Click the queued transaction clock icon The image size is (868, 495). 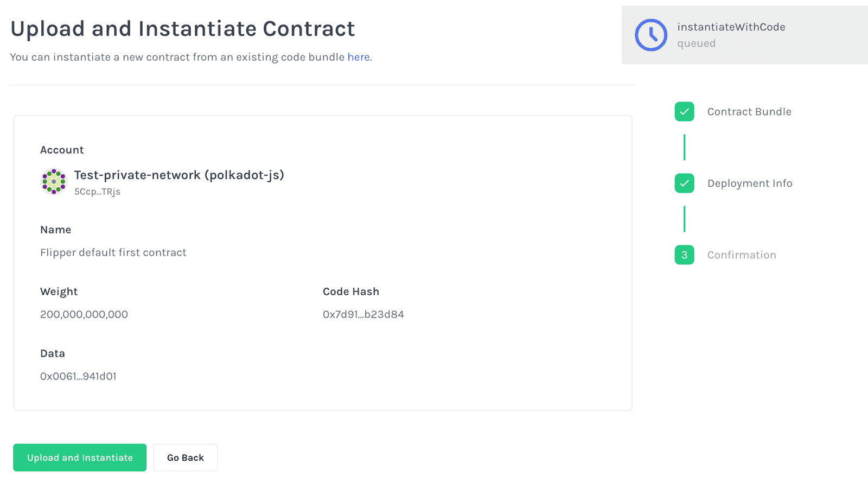(x=651, y=35)
